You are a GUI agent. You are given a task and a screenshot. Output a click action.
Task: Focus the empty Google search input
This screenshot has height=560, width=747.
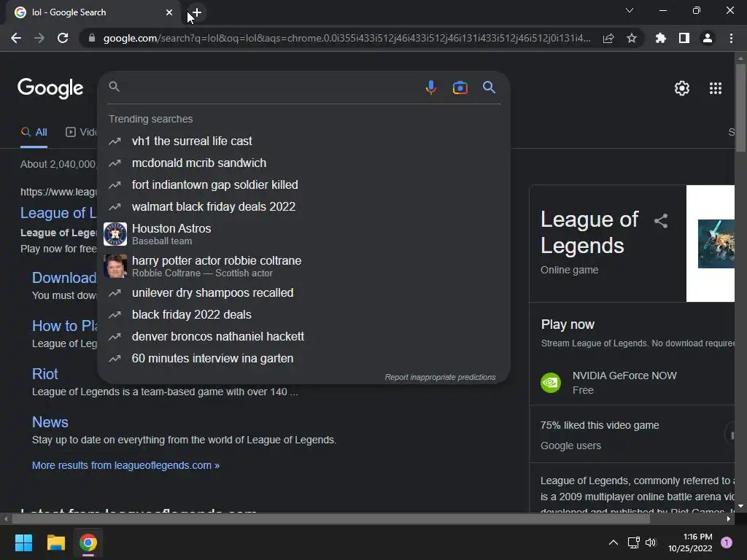click(269, 87)
